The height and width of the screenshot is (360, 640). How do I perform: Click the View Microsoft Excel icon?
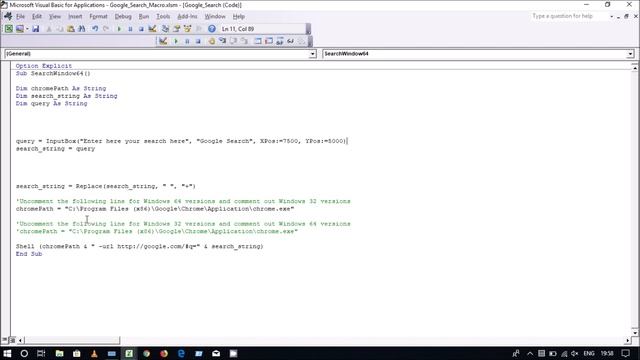click(9, 29)
